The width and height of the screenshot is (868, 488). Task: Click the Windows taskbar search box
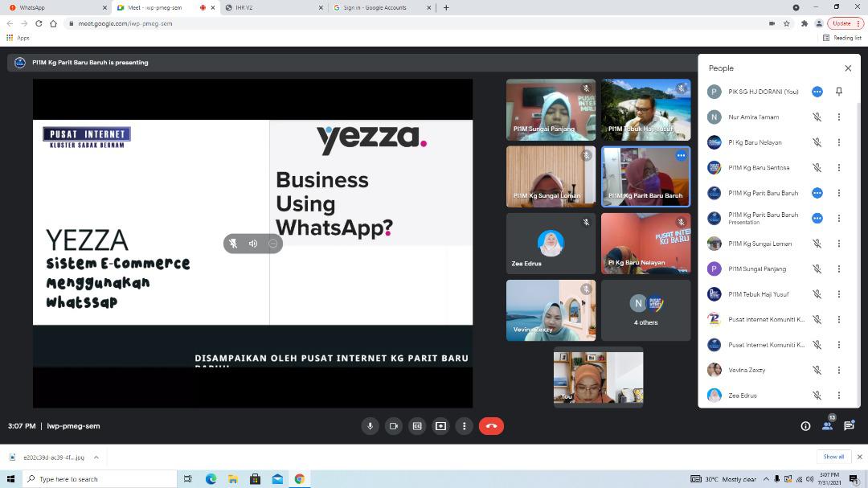(x=100, y=479)
